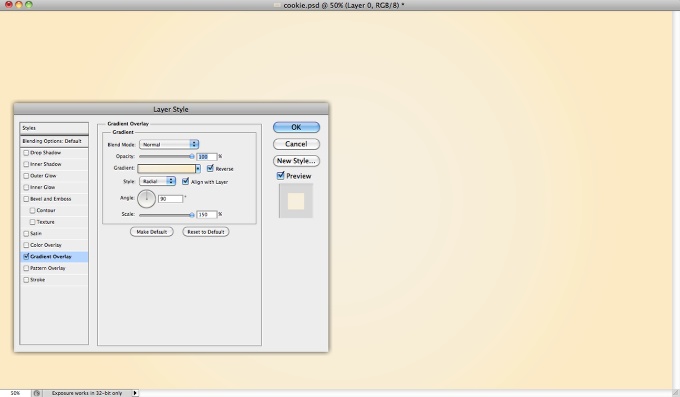Viewport: 680px width, 397px height.
Task: Enable the Satin checkbox
Action: pos(26,233)
